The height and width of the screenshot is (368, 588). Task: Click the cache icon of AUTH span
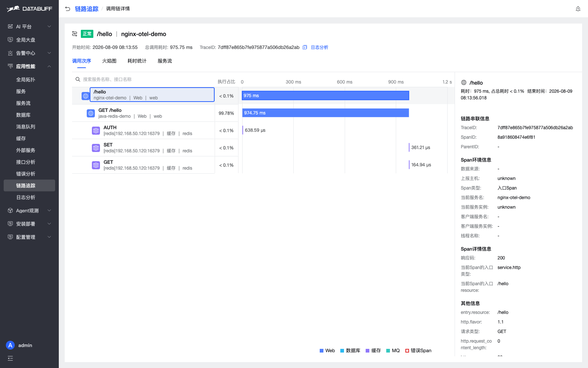pos(96,130)
